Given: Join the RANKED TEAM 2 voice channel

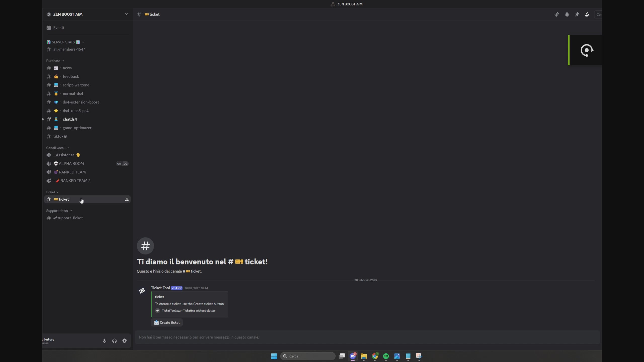Looking at the screenshot, I should click(x=87, y=180).
